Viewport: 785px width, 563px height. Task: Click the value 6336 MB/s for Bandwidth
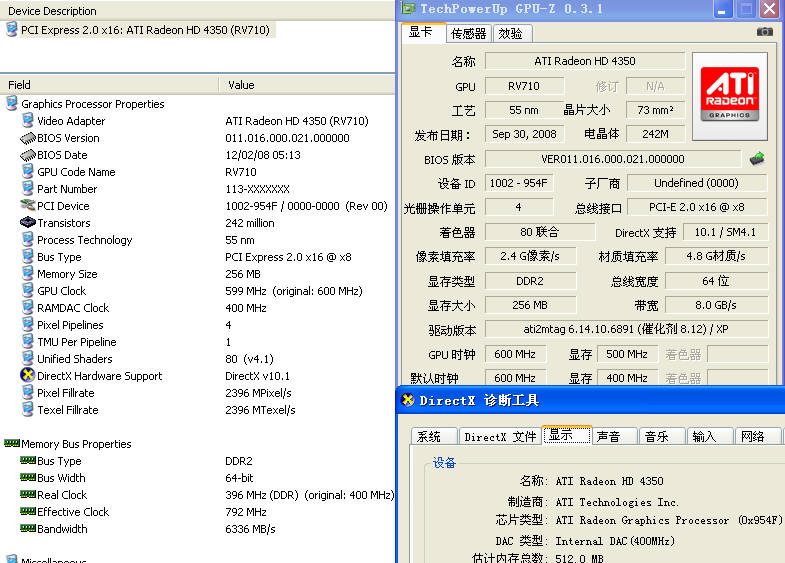250,529
